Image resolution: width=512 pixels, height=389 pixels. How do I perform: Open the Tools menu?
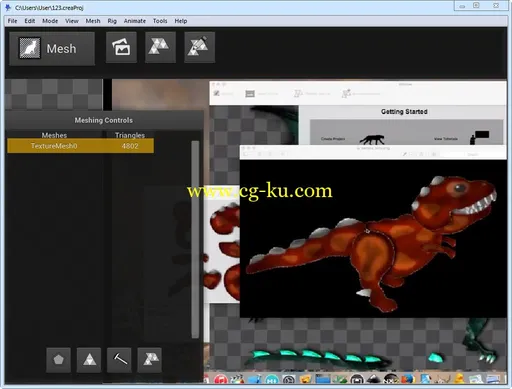coord(160,21)
